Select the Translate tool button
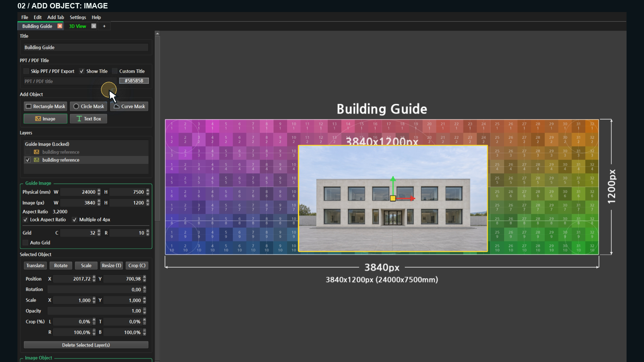The image size is (644, 362). coord(35,265)
